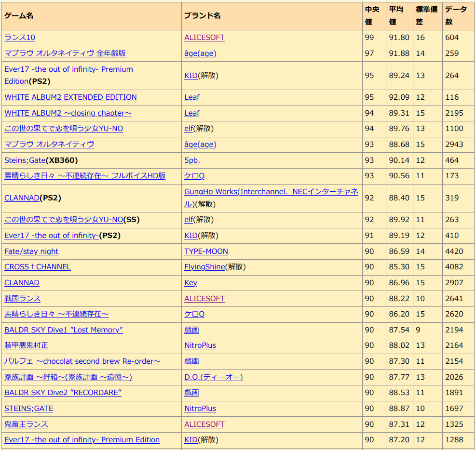
Task: Open GungHo Works (Interchannel) brand link
Action: [x=271, y=198]
